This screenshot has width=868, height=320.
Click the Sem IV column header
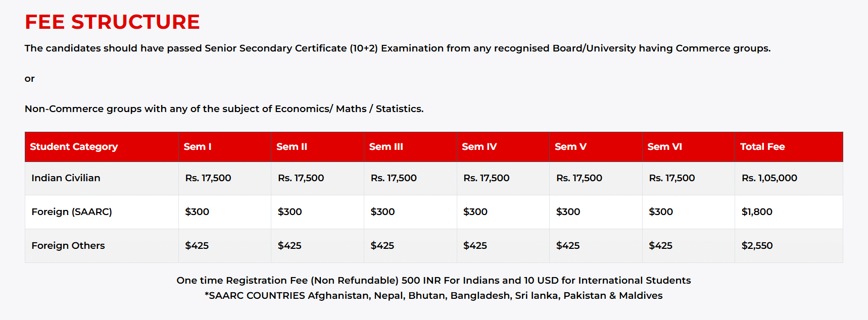point(479,147)
